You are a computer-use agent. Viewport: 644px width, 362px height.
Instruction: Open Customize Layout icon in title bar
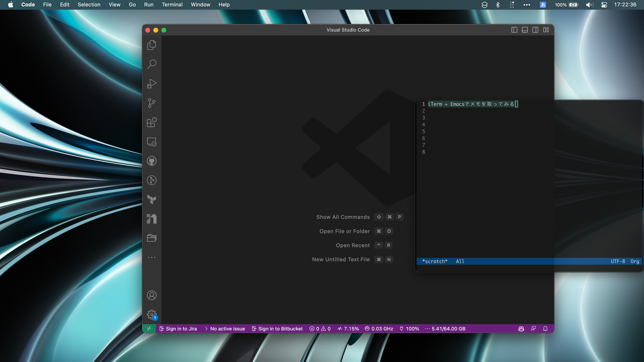coord(546,30)
